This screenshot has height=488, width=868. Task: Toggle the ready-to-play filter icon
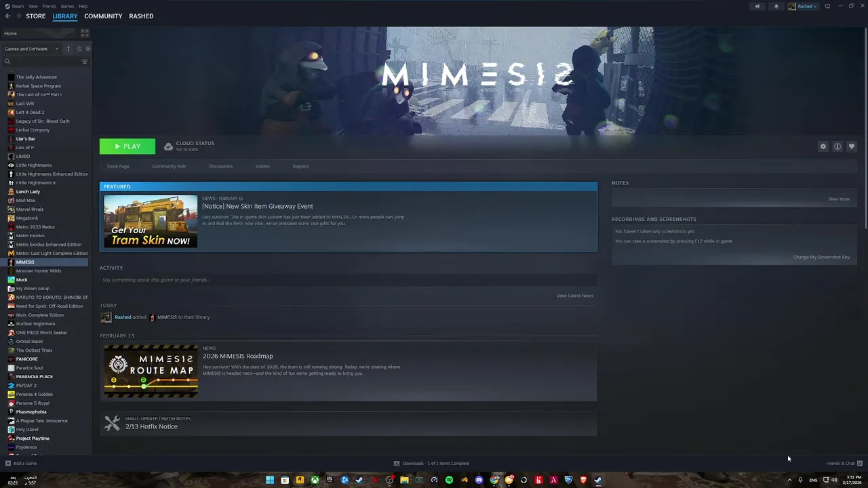tap(87, 49)
